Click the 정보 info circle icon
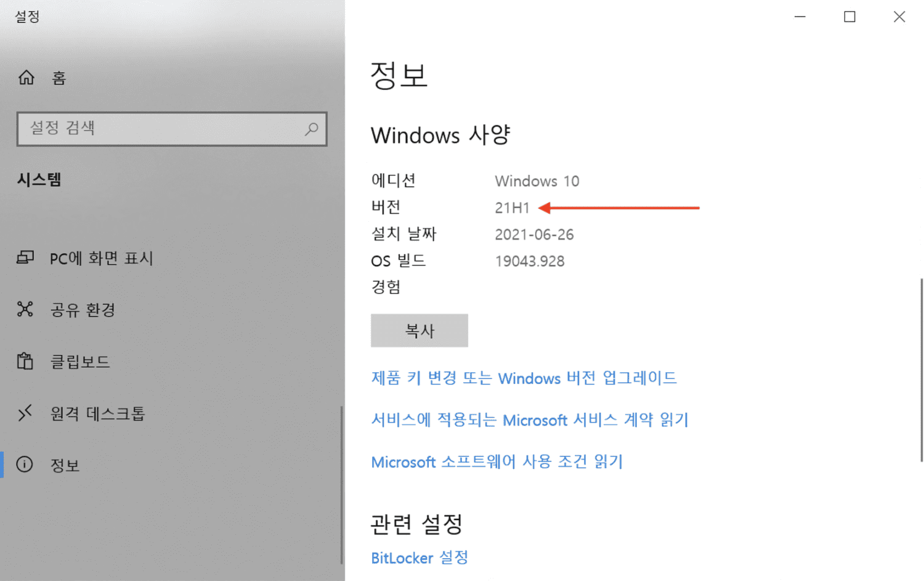The image size is (924, 581). (x=25, y=465)
